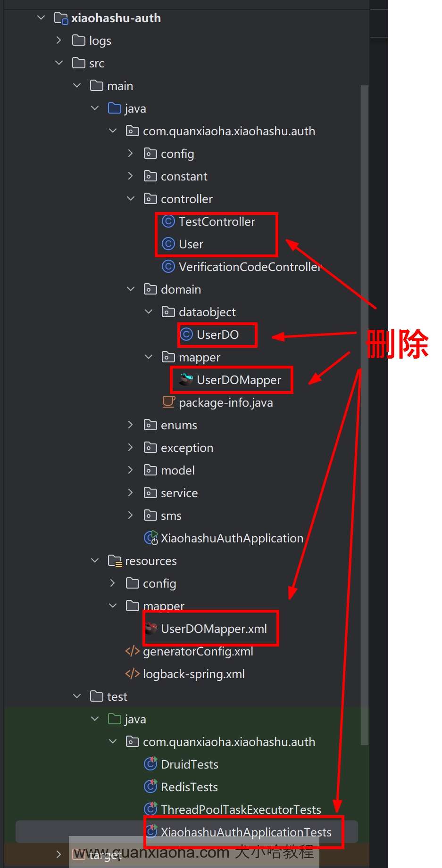This screenshot has height=868, width=442.
Task: Click the xiaohashu-auth module folder icon
Action: tap(61, 18)
